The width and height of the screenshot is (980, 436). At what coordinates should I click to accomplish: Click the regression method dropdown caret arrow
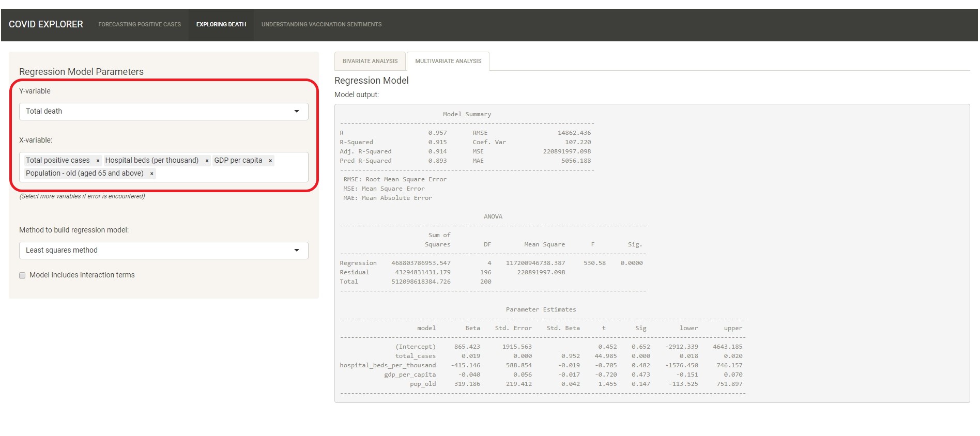click(x=297, y=251)
